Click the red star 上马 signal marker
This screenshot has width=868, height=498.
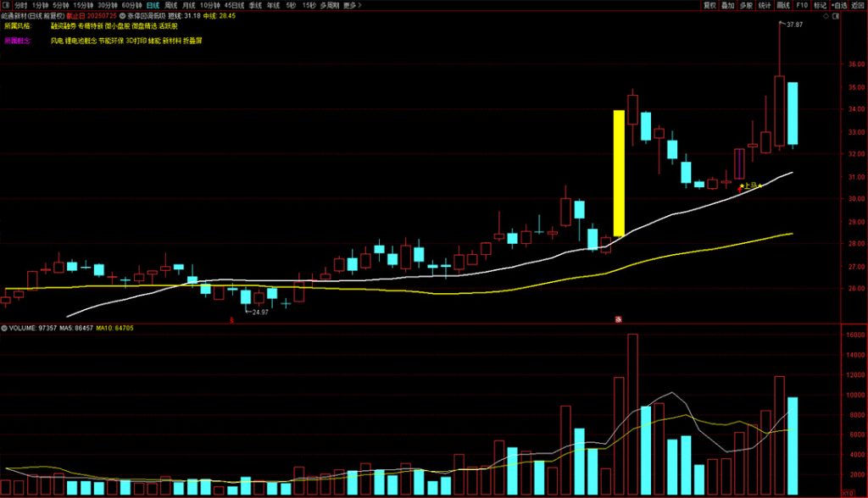pyautogui.click(x=740, y=187)
